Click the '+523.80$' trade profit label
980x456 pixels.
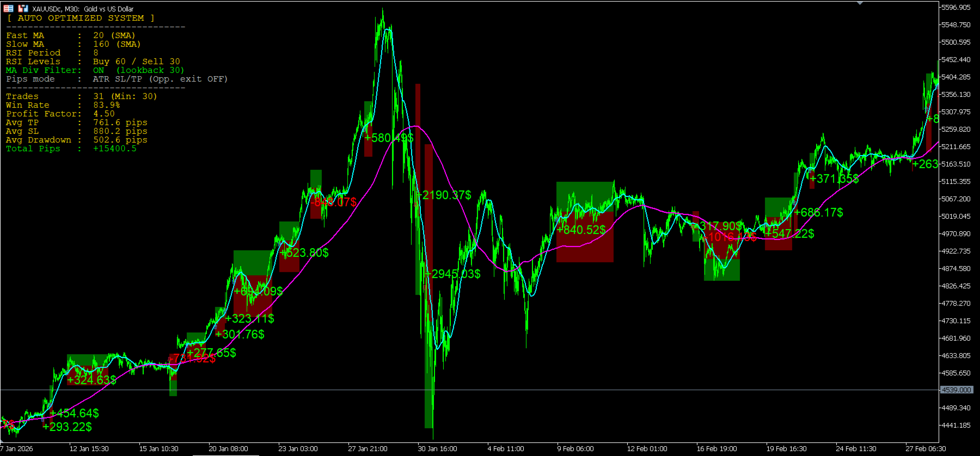point(304,252)
